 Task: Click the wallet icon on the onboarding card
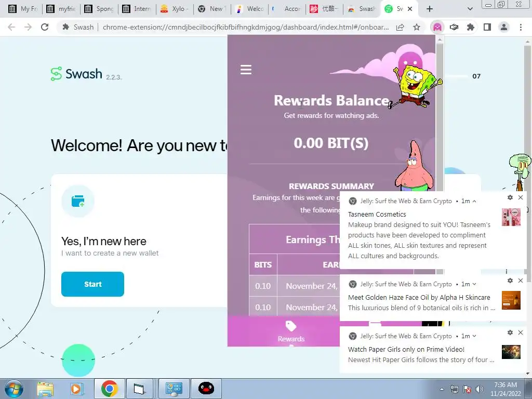tap(78, 201)
